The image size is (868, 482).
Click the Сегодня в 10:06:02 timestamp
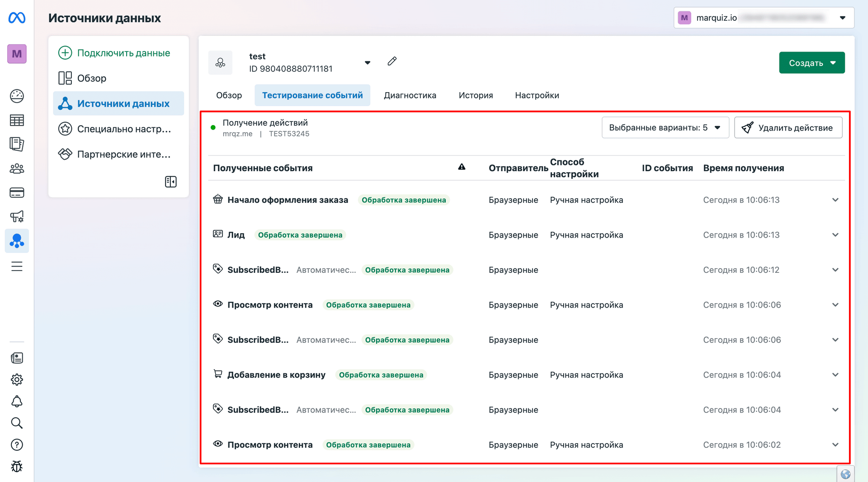pyautogui.click(x=742, y=445)
